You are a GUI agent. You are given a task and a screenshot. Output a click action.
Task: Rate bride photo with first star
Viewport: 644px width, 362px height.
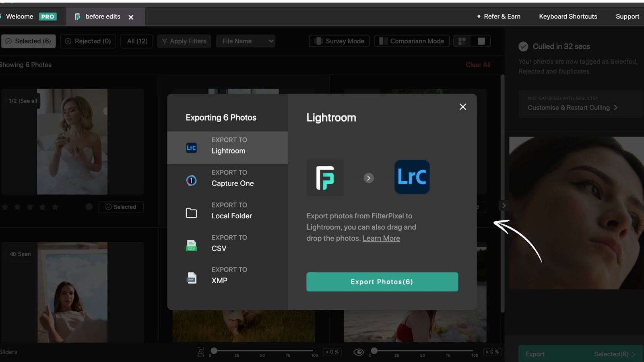[5, 207]
